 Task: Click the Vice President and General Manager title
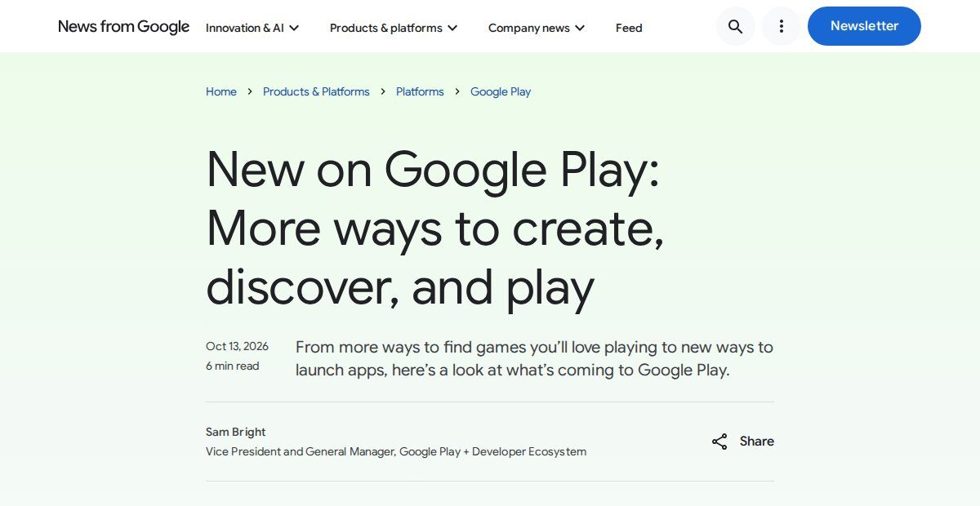396,451
